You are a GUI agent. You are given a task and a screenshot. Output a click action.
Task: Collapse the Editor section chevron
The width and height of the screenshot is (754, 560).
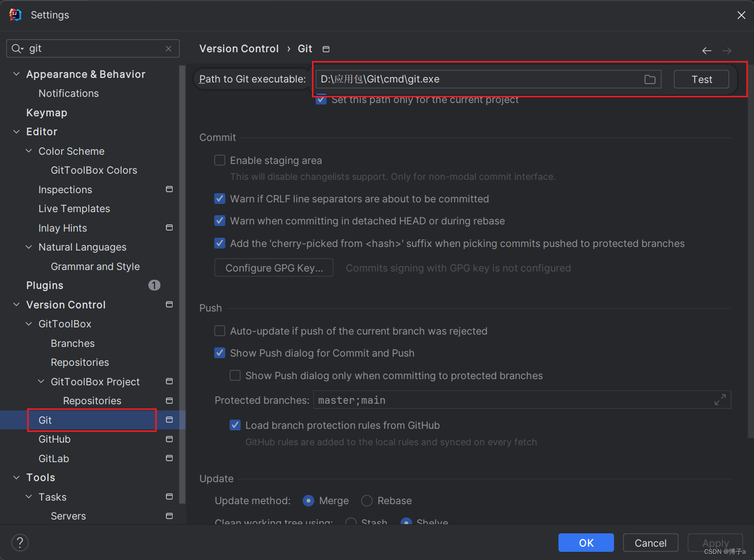point(16,132)
